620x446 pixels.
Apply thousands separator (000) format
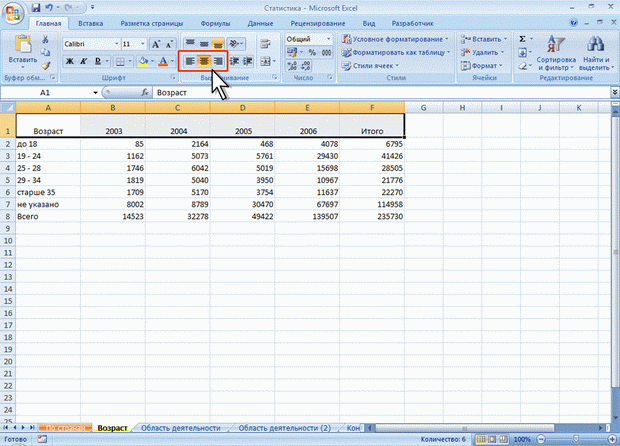(x=327, y=52)
